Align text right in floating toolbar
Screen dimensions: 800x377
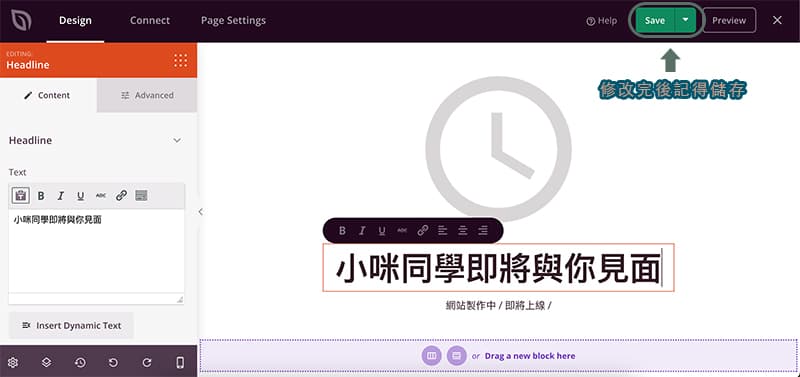tap(483, 231)
